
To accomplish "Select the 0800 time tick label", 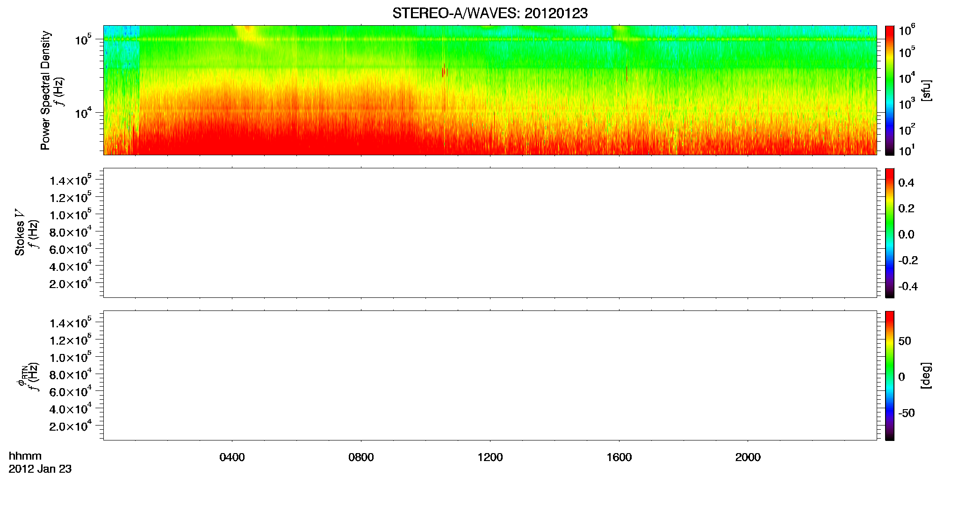I will point(361,457).
